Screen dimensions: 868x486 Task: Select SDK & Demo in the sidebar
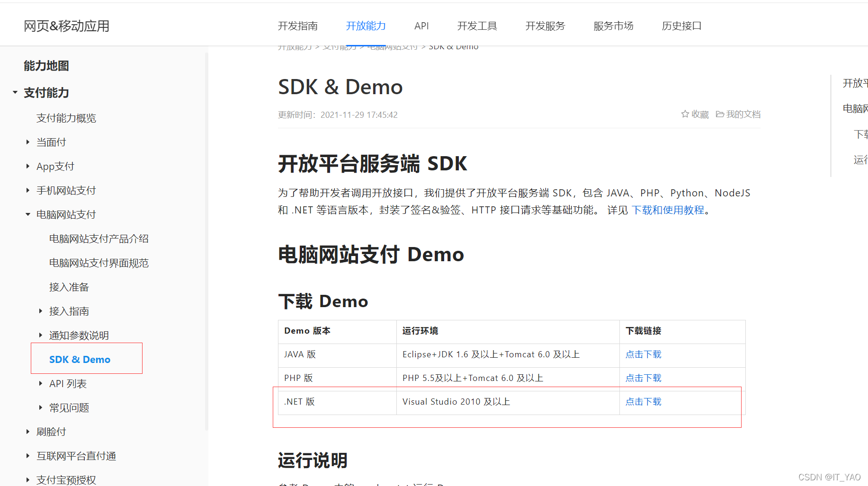click(80, 359)
